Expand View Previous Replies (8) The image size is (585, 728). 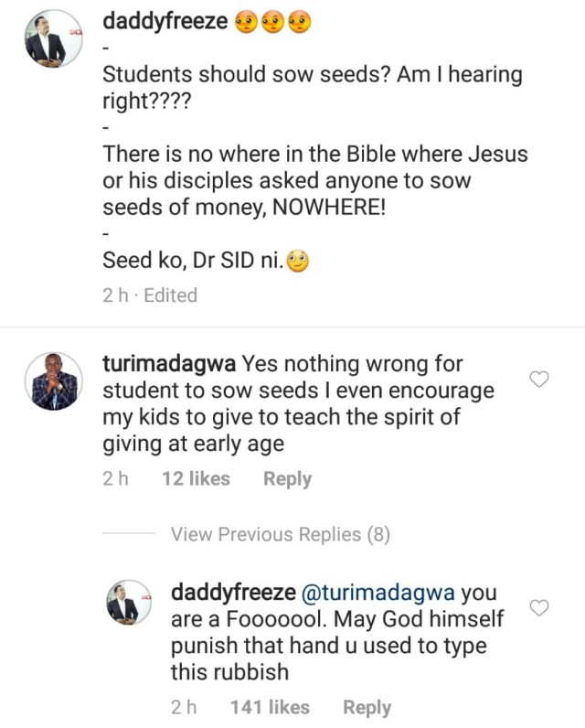point(280,535)
